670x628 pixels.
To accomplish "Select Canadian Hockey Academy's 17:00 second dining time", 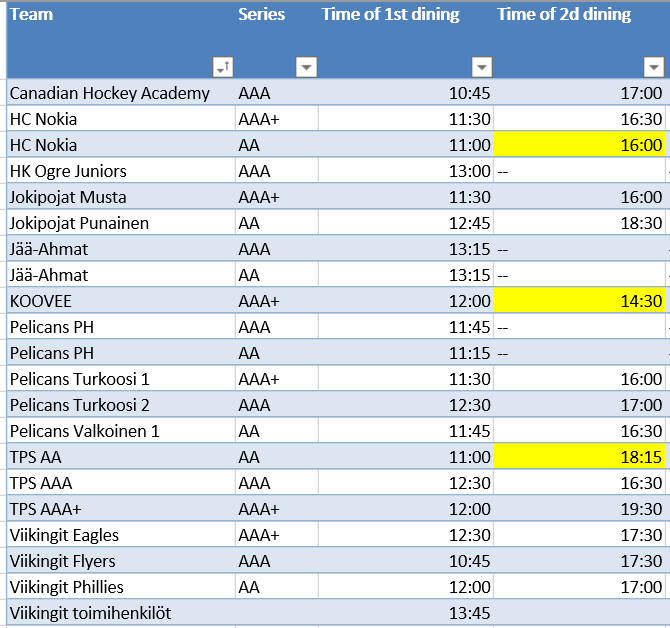I will [x=579, y=93].
